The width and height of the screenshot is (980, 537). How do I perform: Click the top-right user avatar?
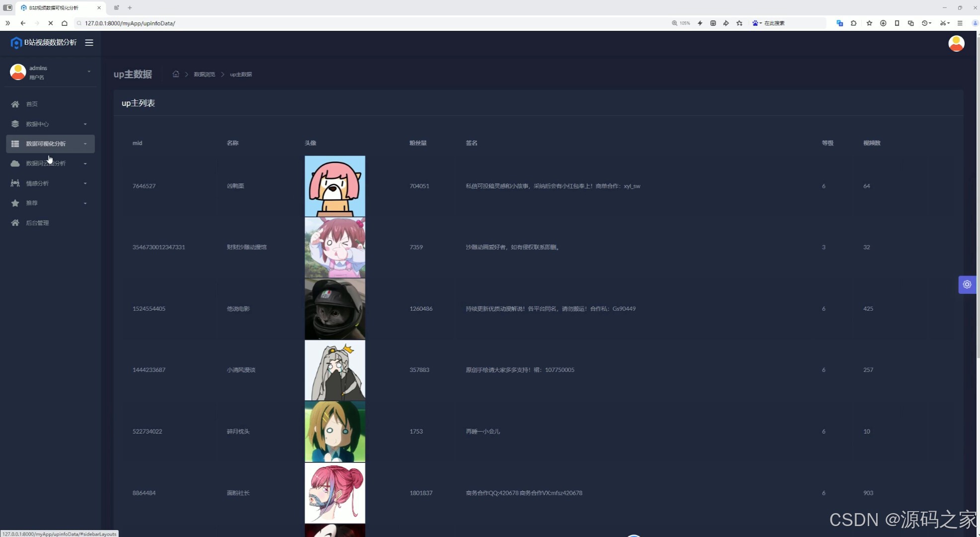click(956, 43)
